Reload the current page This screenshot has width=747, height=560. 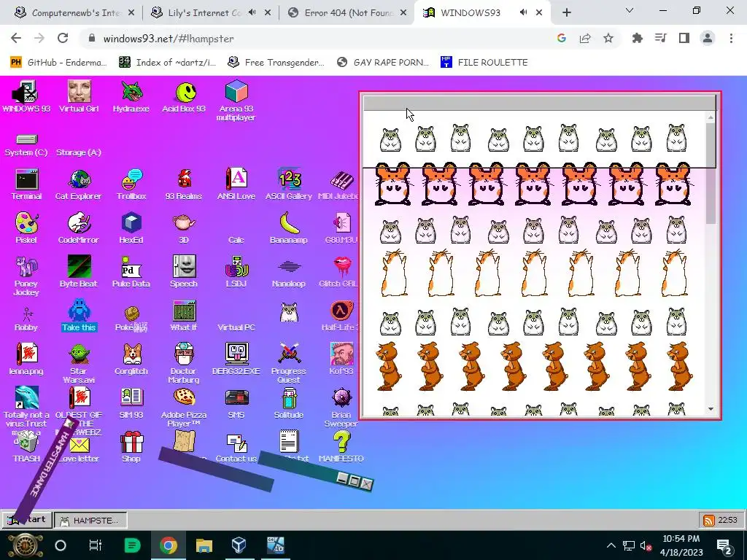tap(63, 38)
